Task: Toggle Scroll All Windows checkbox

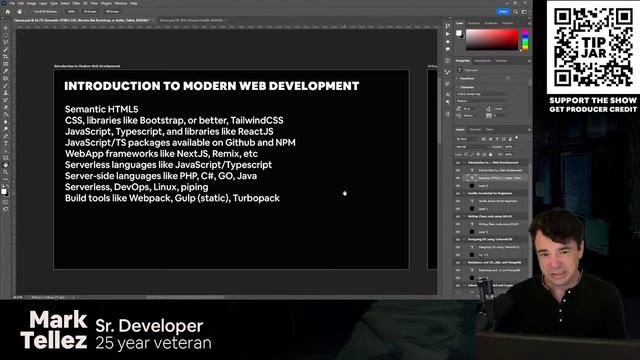Action: pyautogui.click(x=33, y=12)
